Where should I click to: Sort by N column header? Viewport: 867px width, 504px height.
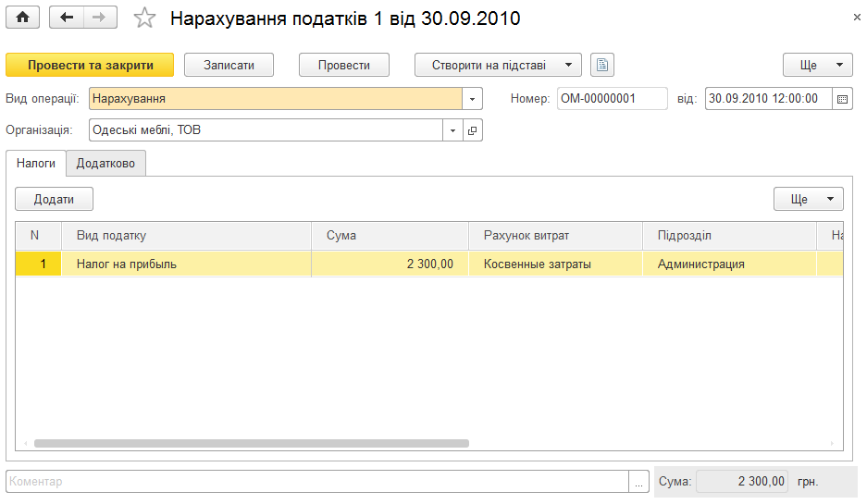(x=38, y=236)
